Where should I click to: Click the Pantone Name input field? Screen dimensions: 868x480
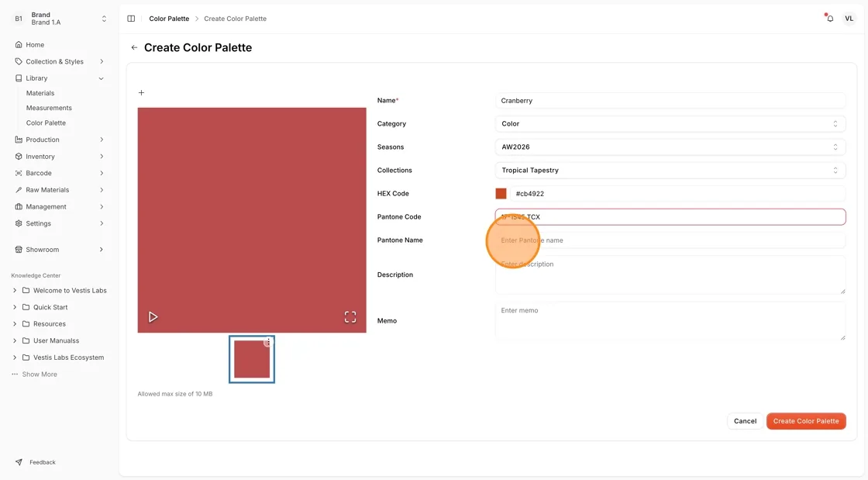tap(670, 240)
